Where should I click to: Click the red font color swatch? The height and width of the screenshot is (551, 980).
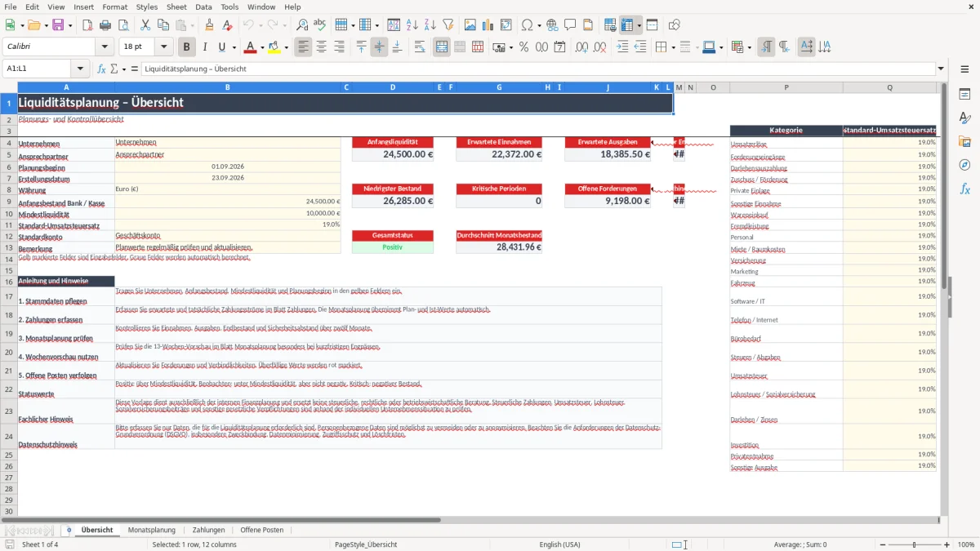click(250, 47)
